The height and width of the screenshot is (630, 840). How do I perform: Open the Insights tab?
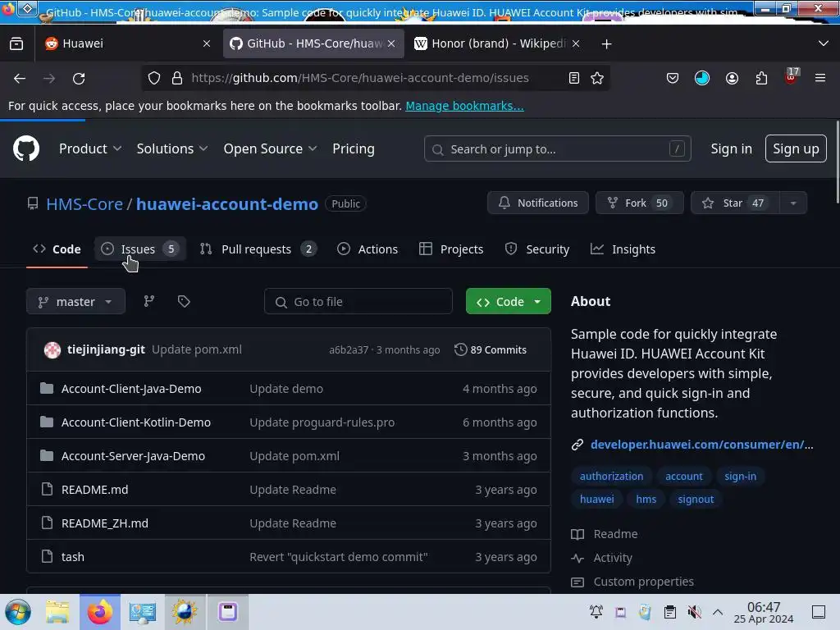(x=623, y=249)
